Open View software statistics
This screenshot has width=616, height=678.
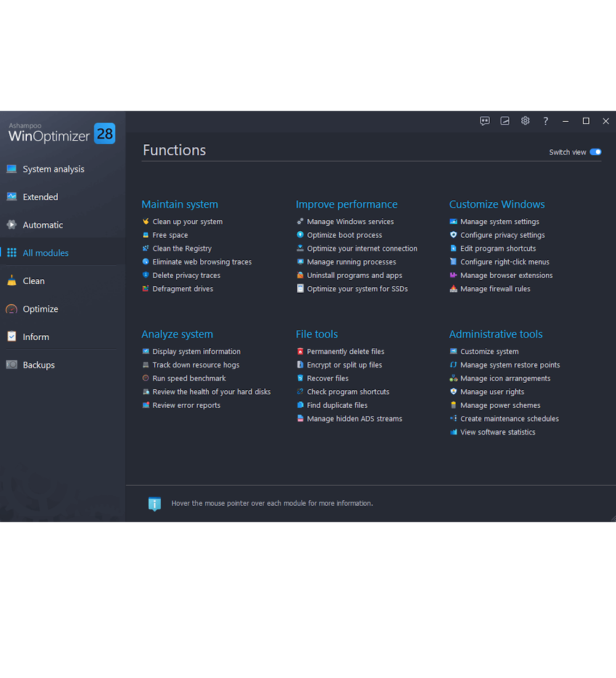pyautogui.click(x=497, y=432)
